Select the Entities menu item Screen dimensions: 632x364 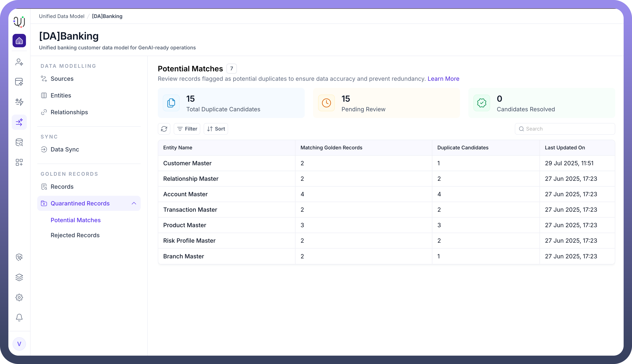coord(61,96)
